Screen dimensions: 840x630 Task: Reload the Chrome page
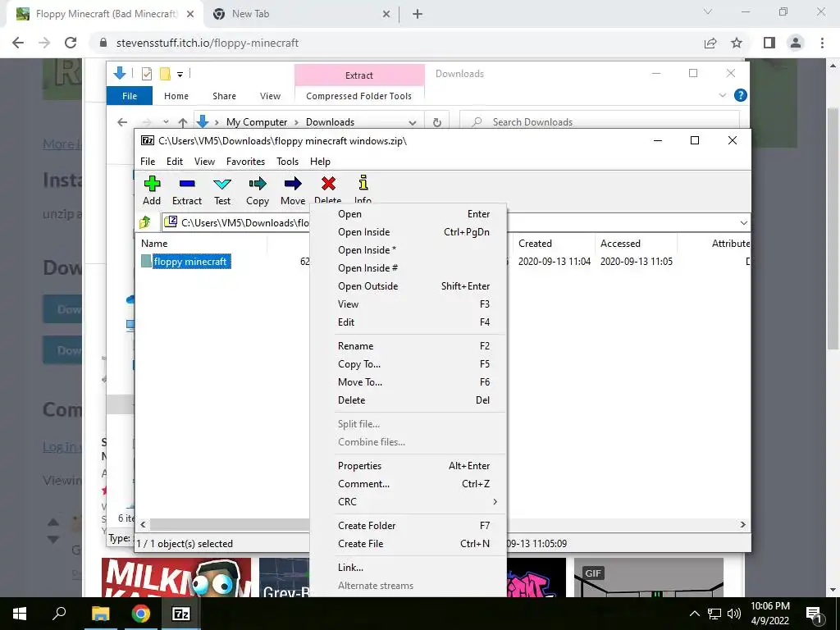coord(71,43)
